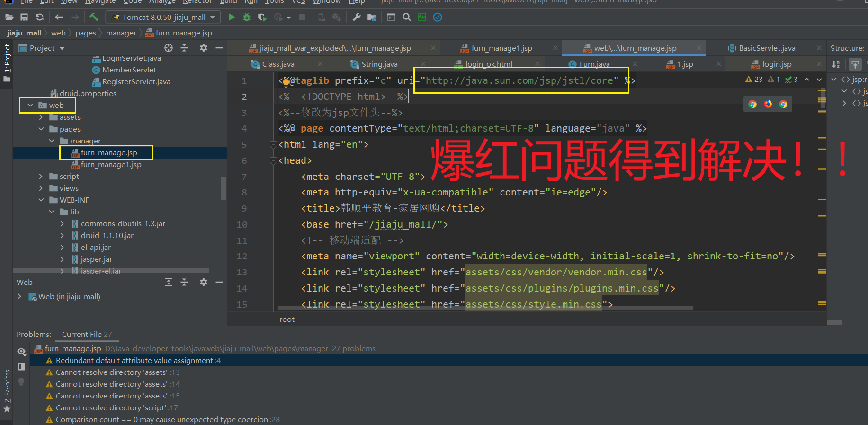Expand all in the Web panel
This screenshot has height=425, width=868.
click(169, 282)
